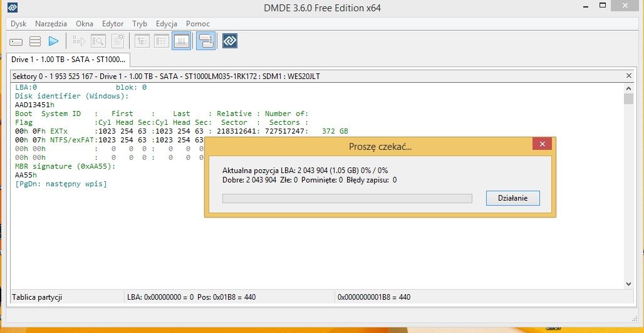Open the Tryb menu

pos(140,24)
